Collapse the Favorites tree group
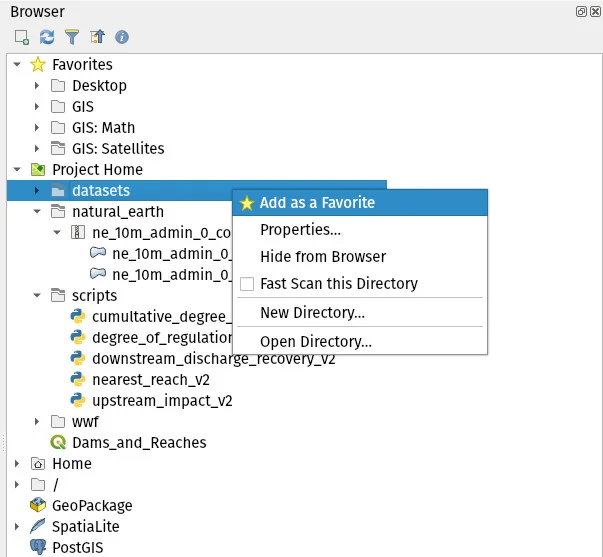 click(17, 65)
